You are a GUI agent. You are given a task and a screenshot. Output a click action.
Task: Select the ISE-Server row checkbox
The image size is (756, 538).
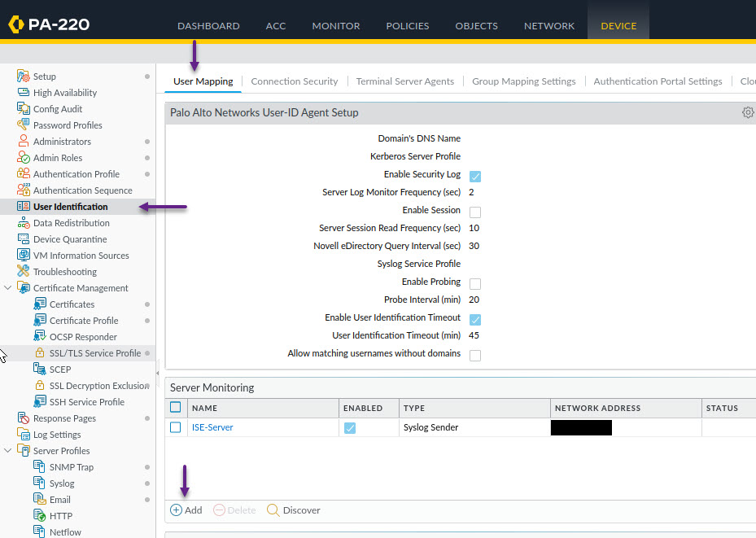176,427
